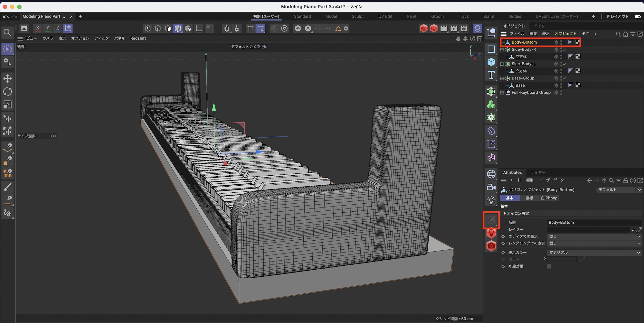Click the Phong tag on Body-Bottom
Viewport: 644px width, 323px height.
click(x=570, y=42)
